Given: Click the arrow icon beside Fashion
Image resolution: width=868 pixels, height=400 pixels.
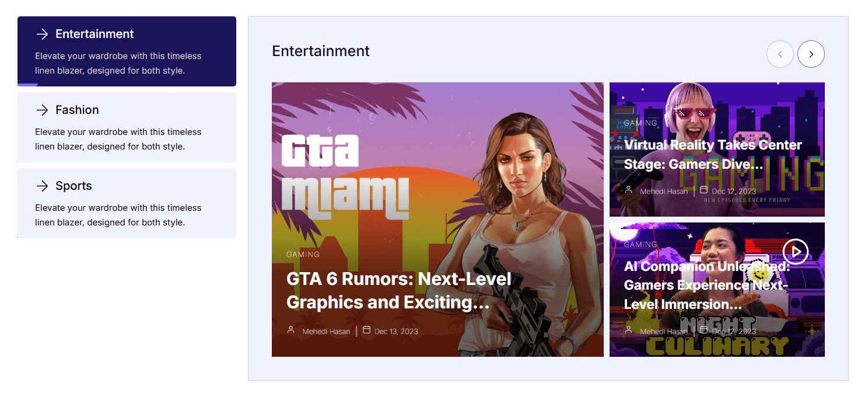Looking at the screenshot, I should [x=42, y=110].
